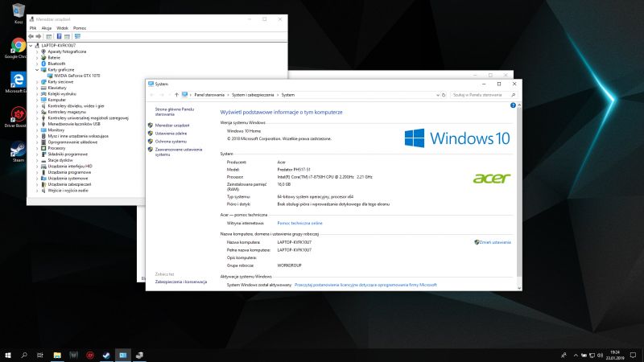Expand the Karty sieciowe category
The width and height of the screenshot is (644, 362).
37,82
